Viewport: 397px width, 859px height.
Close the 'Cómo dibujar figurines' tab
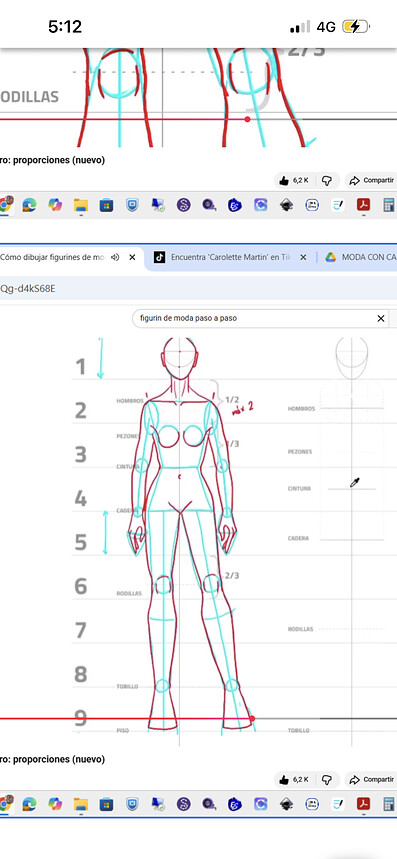pyautogui.click(x=132, y=257)
